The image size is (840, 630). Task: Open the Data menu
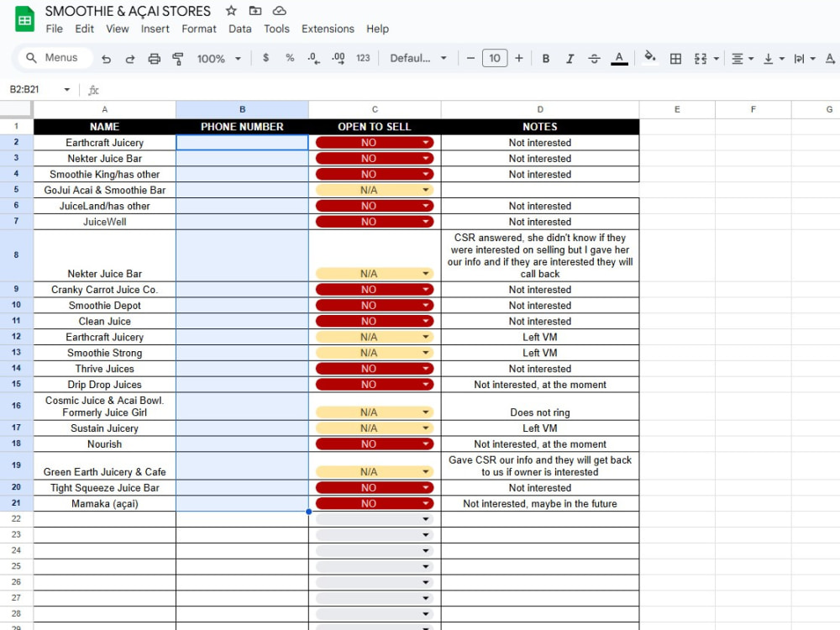pyautogui.click(x=240, y=29)
